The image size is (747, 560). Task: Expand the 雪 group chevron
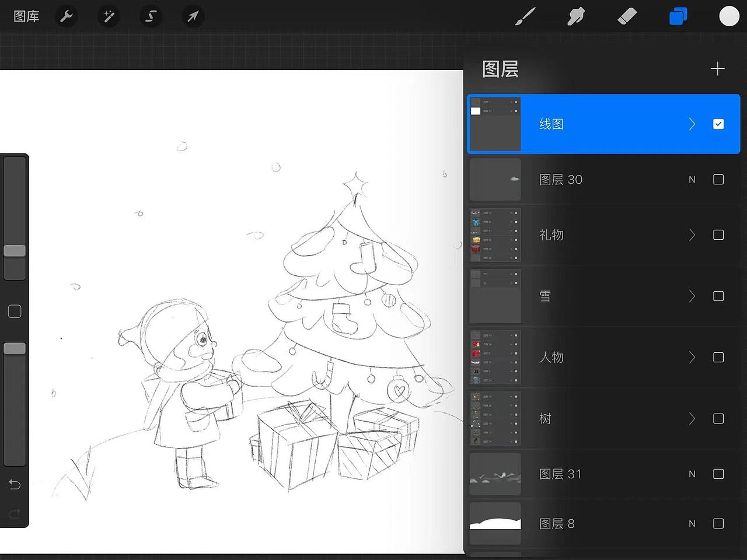692,296
